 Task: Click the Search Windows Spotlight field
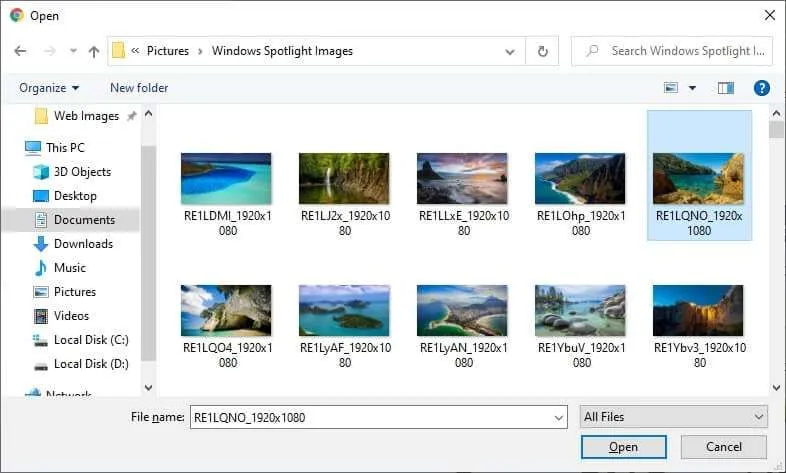point(672,51)
